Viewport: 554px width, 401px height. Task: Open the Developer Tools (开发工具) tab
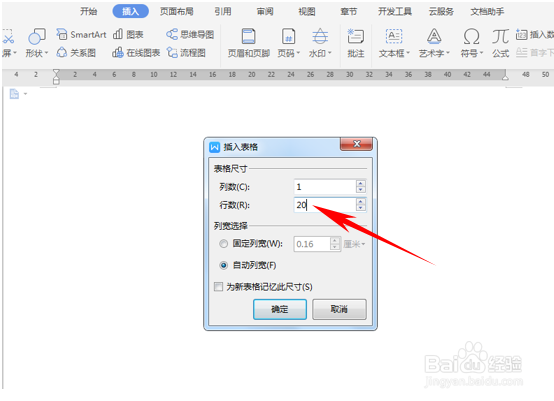coord(395,11)
